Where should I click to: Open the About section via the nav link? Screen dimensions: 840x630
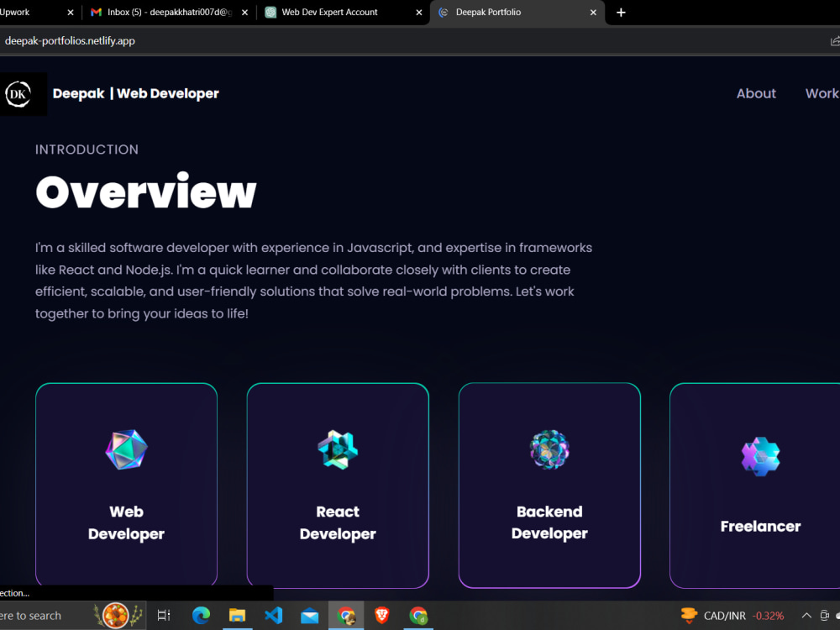tap(755, 93)
